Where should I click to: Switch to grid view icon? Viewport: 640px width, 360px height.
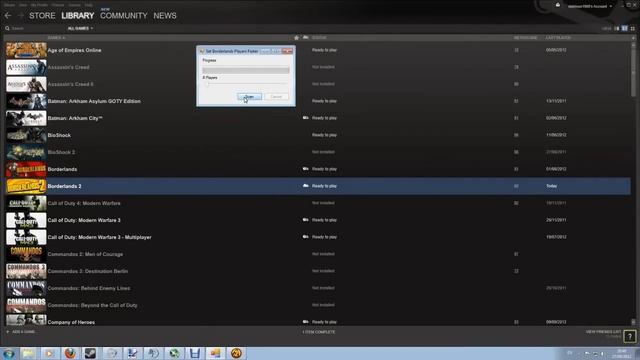(633, 28)
